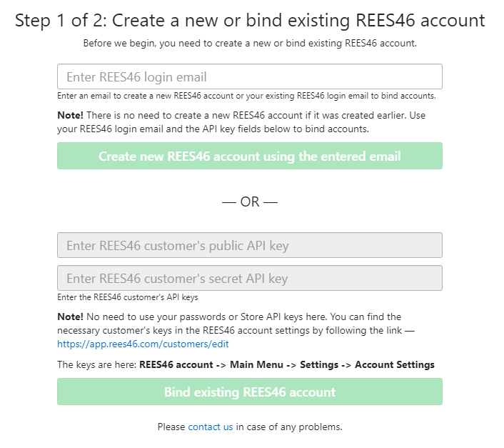
Task: Click the '— OR —' separator text
Action: click(250, 202)
